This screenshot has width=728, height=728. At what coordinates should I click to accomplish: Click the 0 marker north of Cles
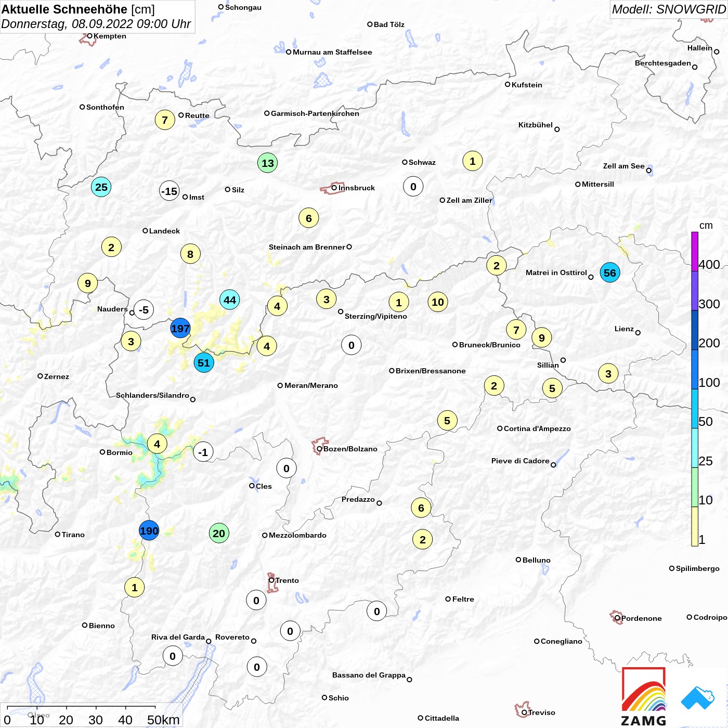coord(287,468)
